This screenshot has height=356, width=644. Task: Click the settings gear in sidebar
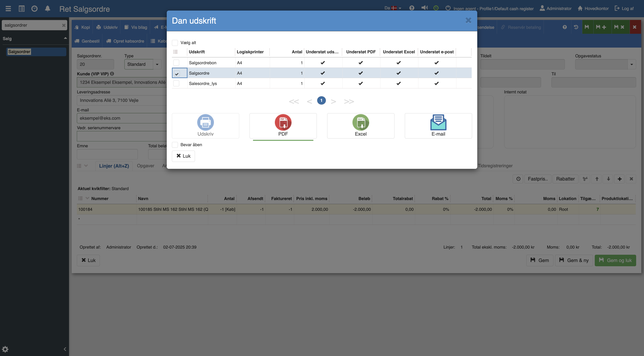click(5, 349)
